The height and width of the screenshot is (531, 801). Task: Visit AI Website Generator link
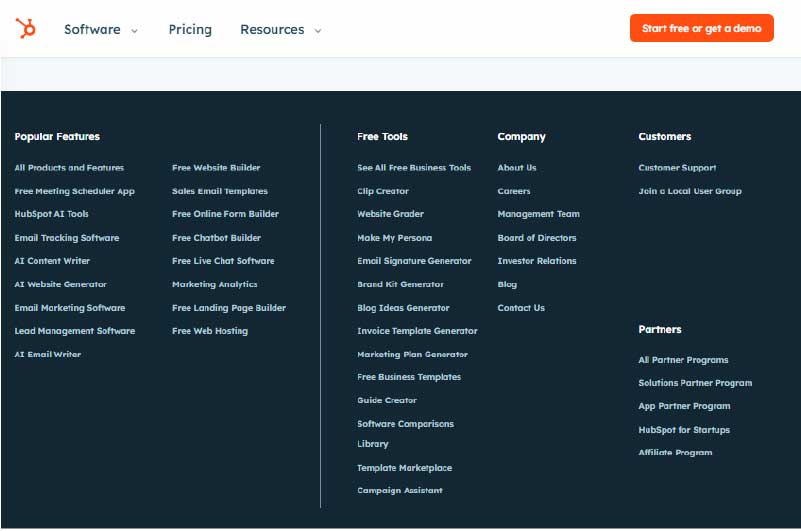tap(60, 284)
